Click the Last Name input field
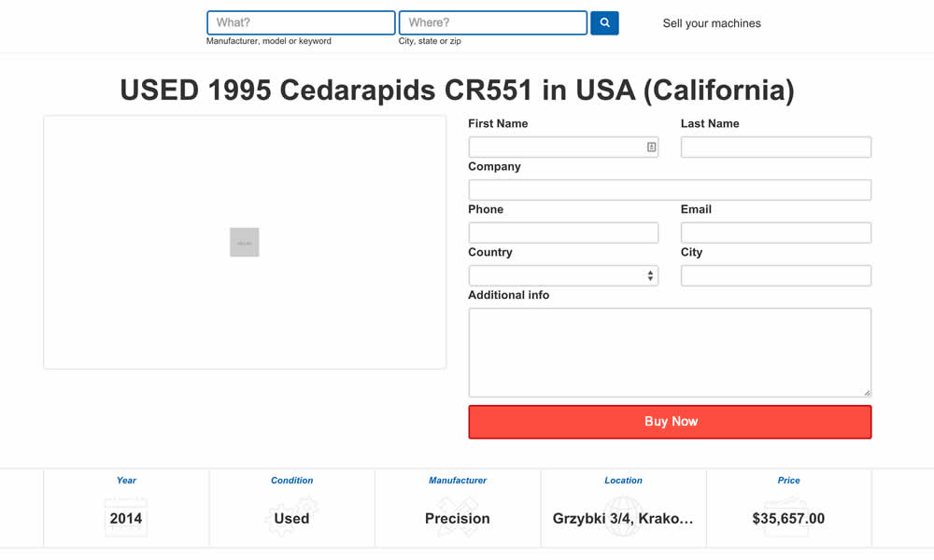The image size is (934, 560). 776,147
